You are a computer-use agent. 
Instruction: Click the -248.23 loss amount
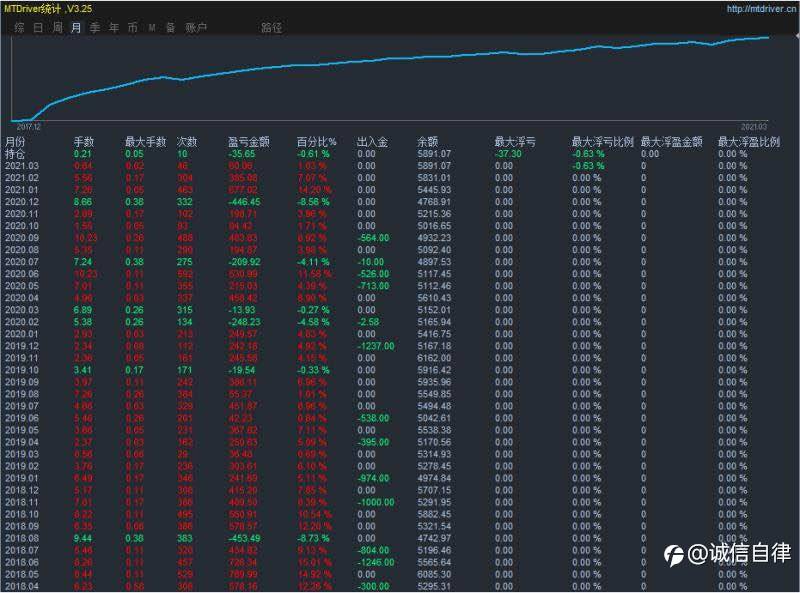pyautogui.click(x=244, y=322)
